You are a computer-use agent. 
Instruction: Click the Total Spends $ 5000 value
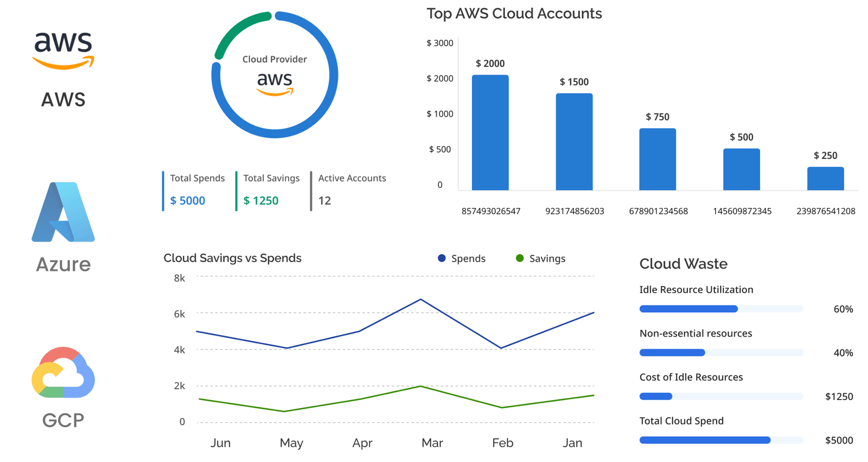click(188, 201)
